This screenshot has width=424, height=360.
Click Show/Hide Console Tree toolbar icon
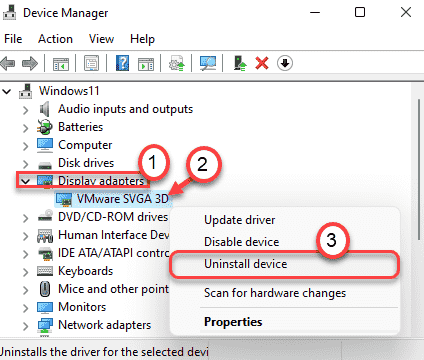click(61, 63)
